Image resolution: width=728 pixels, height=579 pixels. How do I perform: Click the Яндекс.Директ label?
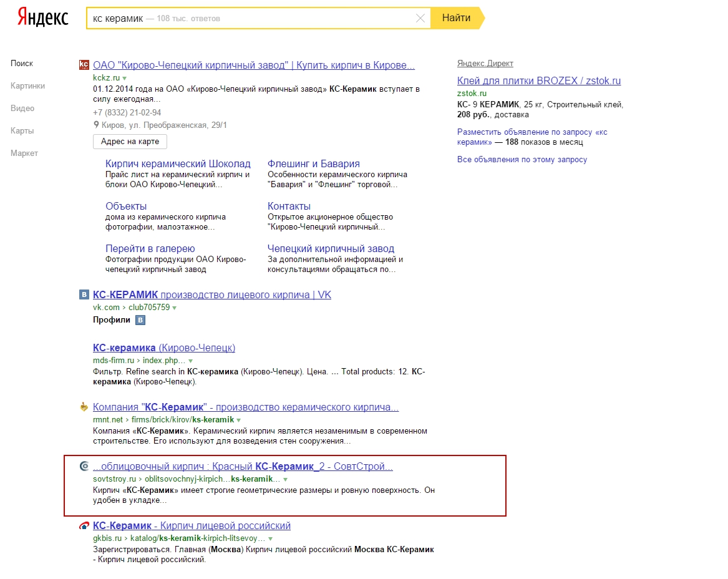(485, 64)
